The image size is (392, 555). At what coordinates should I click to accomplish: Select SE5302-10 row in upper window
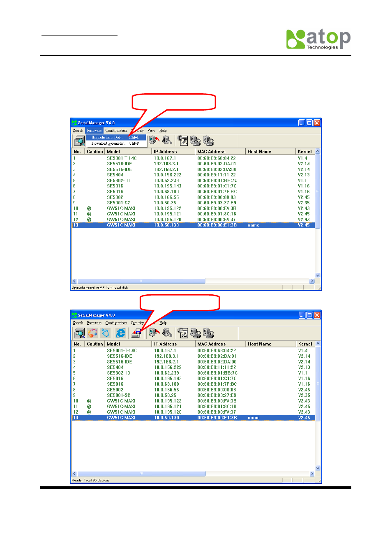click(x=193, y=180)
